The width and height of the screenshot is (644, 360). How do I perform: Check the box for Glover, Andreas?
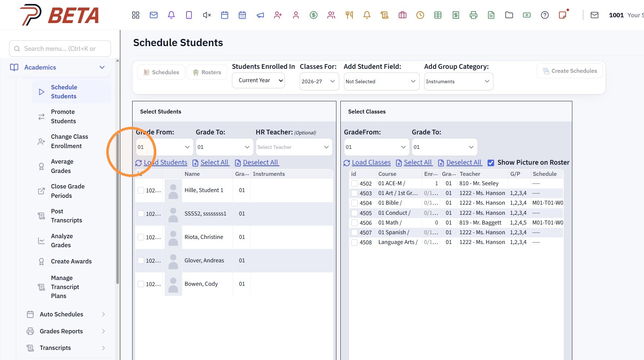141,261
